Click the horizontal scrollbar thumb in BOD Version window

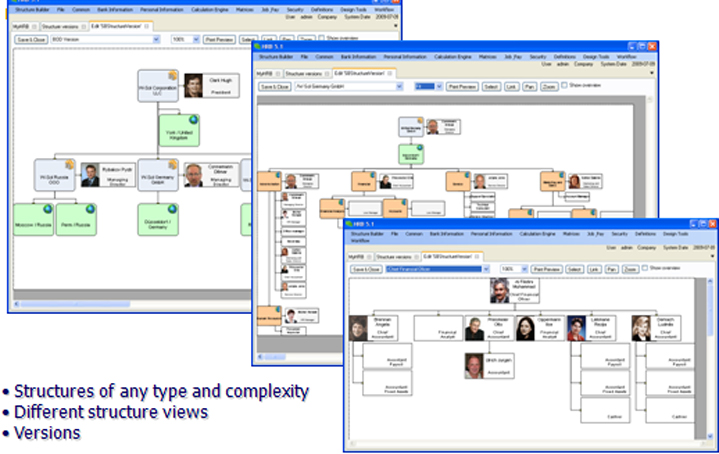tap(75, 304)
